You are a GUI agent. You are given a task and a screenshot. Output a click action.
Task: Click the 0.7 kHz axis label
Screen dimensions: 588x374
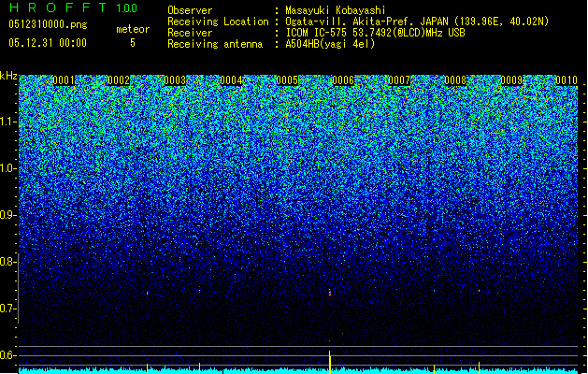(9, 309)
